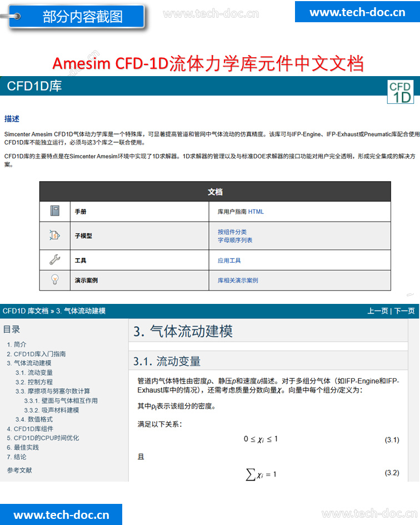The height and width of the screenshot is (525, 420).
Task: Click the submodel icon in 子模型 row
Action: [x=54, y=236]
